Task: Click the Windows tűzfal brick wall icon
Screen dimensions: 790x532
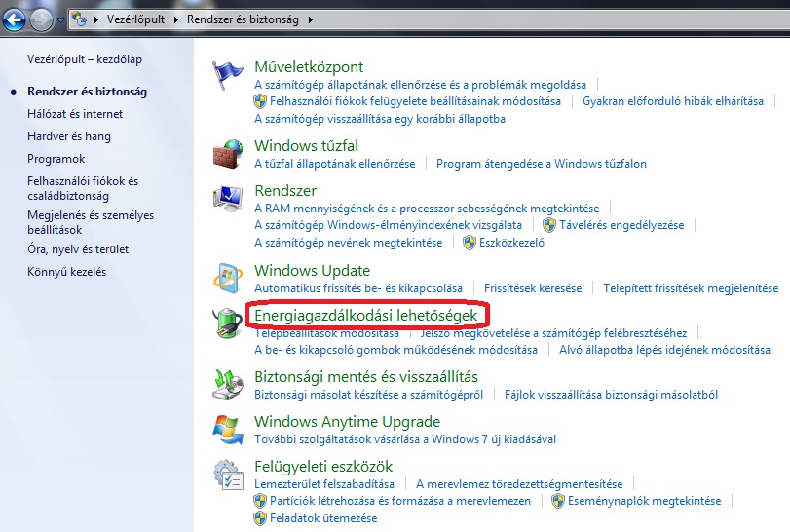Action: click(228, 154)
